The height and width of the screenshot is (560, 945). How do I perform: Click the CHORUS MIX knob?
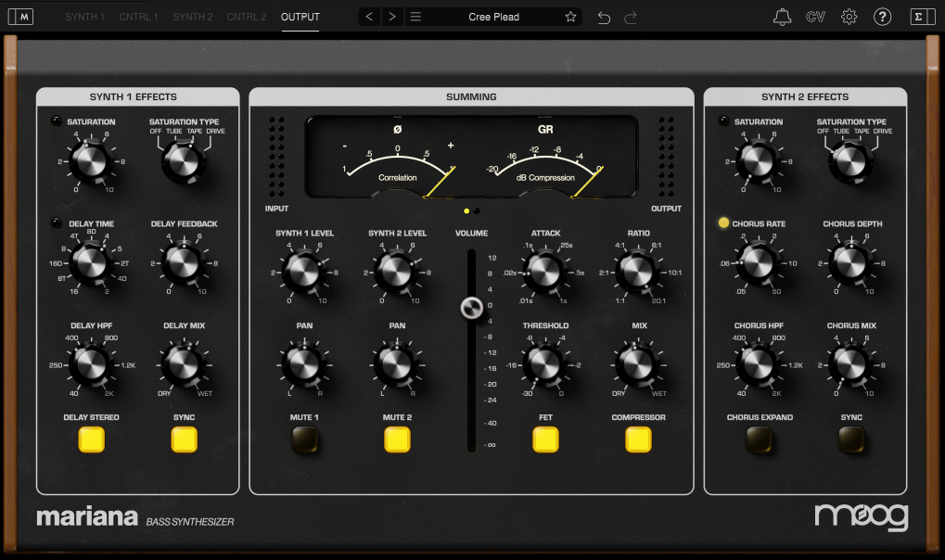[x=851, y=365]
